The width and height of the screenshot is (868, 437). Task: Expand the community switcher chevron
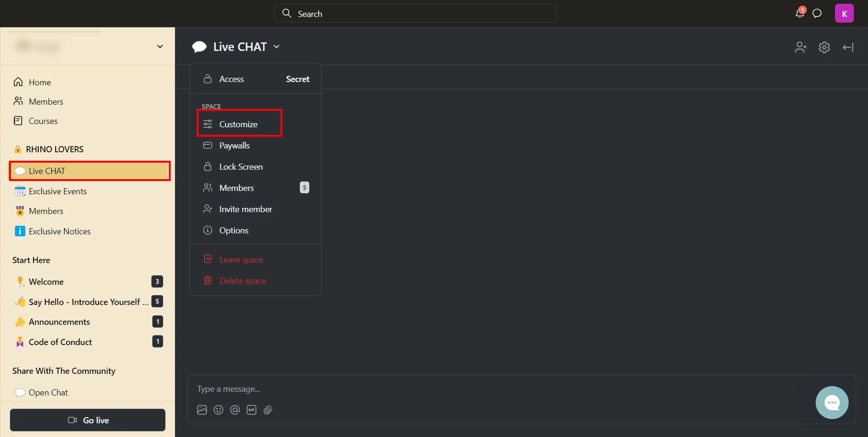tap(160, 46)
